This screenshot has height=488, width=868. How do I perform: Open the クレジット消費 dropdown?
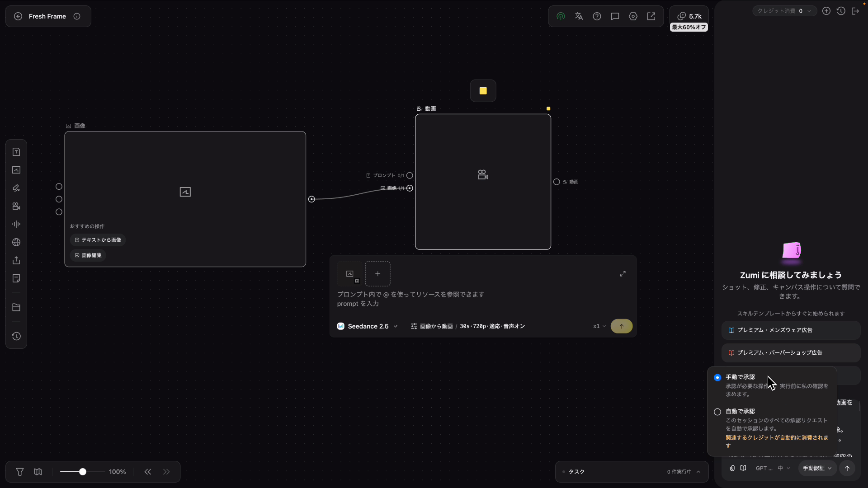point(784,11)
